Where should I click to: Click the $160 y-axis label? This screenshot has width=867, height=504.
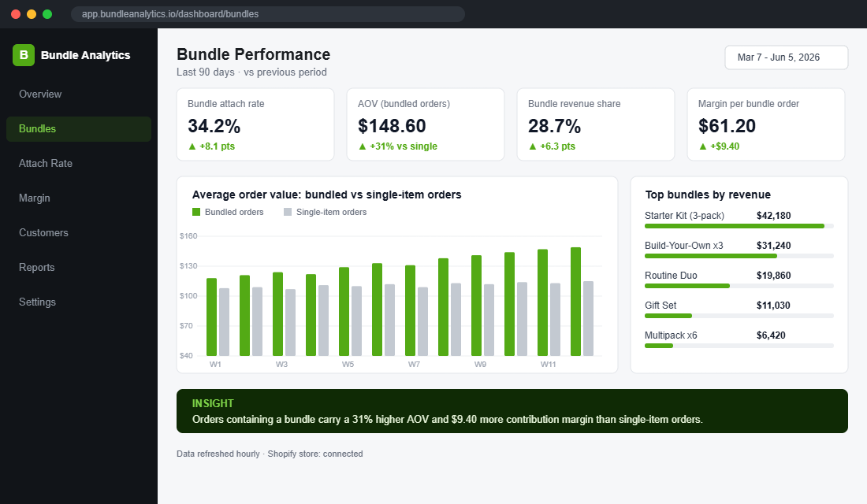click(x=188, y=236)
